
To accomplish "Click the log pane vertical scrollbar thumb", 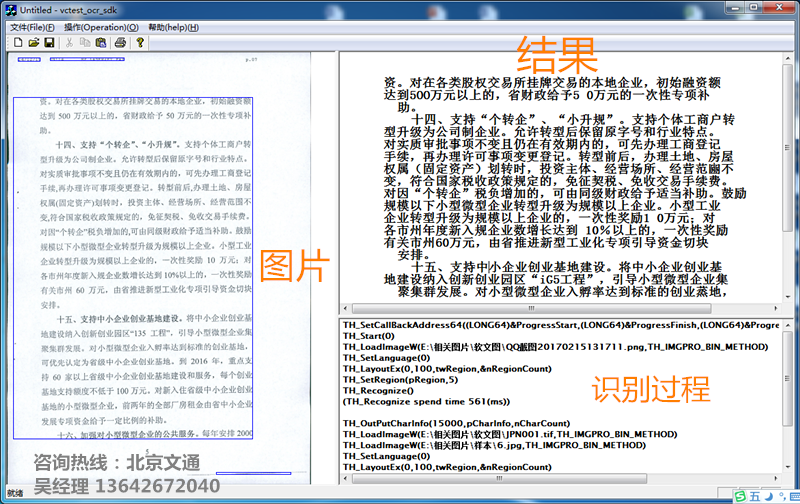I will pyautogui.click(x=788, y=378).
